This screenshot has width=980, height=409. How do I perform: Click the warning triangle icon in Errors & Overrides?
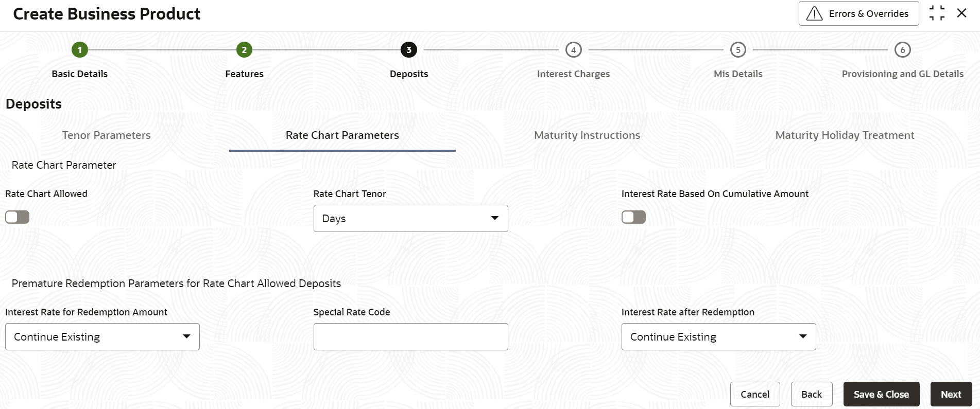coord(814,13)
